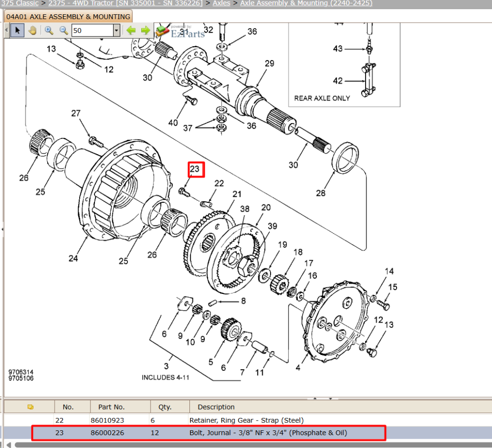Go to previous illustration with green left arrow

pos(131,31)
